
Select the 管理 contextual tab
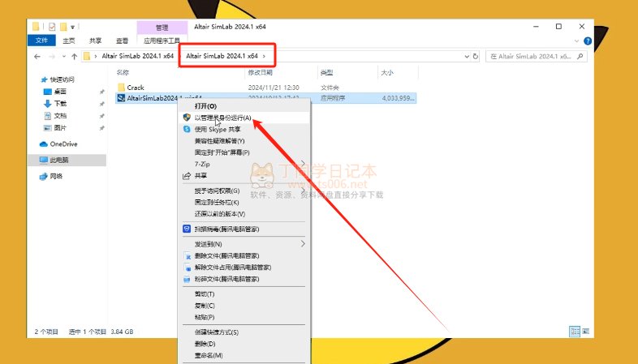tap(162, 28)
